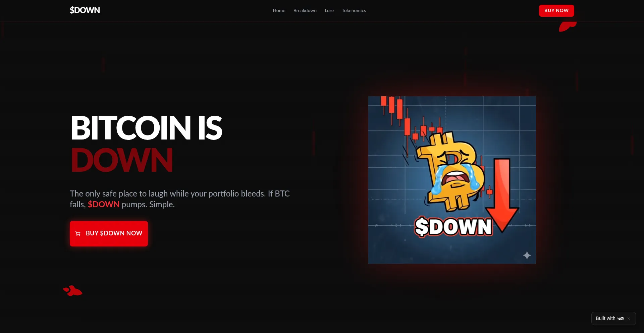Open the Lore nav link

click(x=329, y=10)
